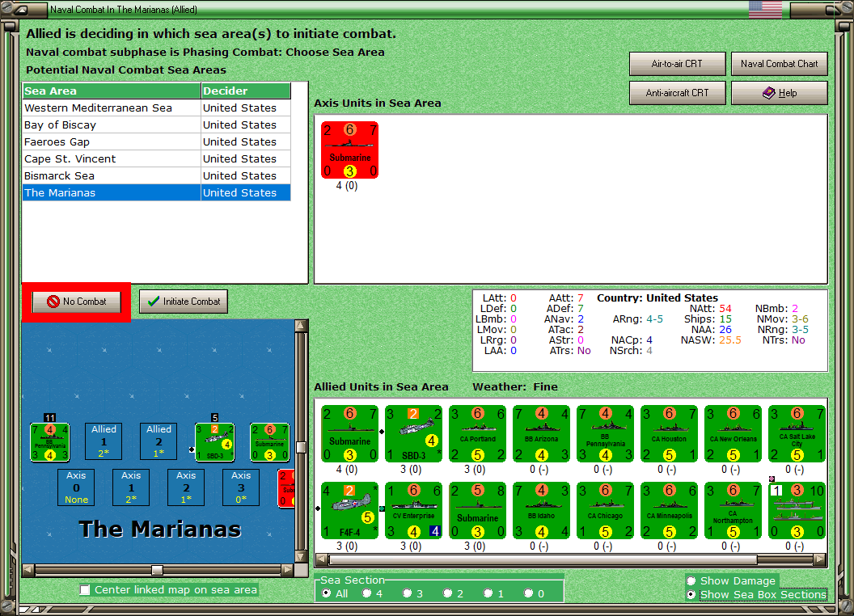Select the CV Enterprise carrier counter
The image size is (854, 616).
point(413,511)
